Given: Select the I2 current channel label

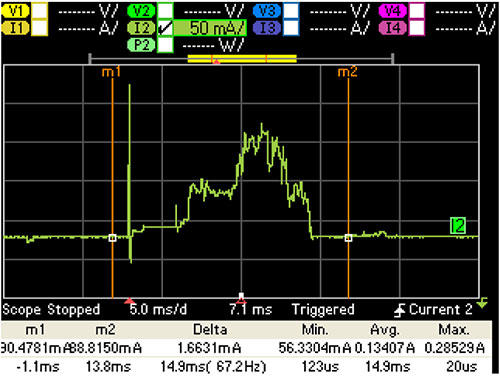Looking at the screenshot, I should coord(141,28).
